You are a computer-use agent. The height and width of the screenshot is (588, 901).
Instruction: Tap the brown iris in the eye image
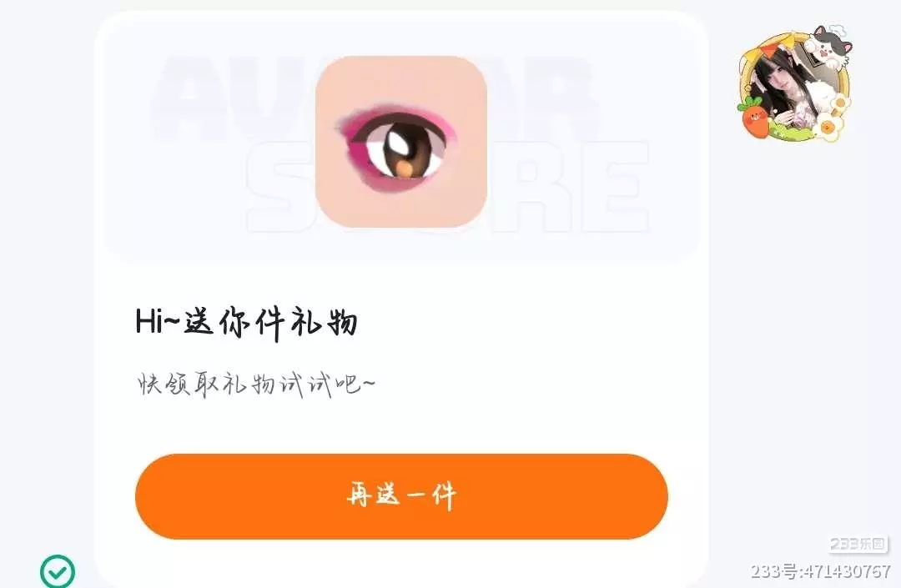click(409, 149)
